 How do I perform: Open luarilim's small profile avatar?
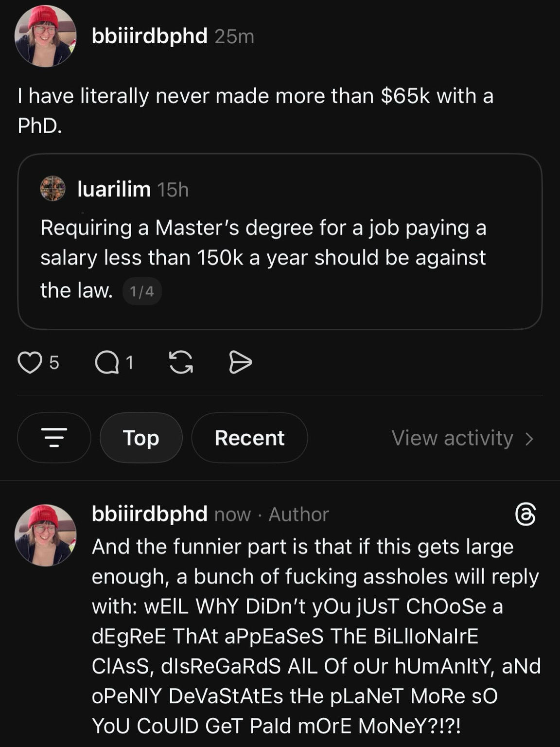coord(52,189)
